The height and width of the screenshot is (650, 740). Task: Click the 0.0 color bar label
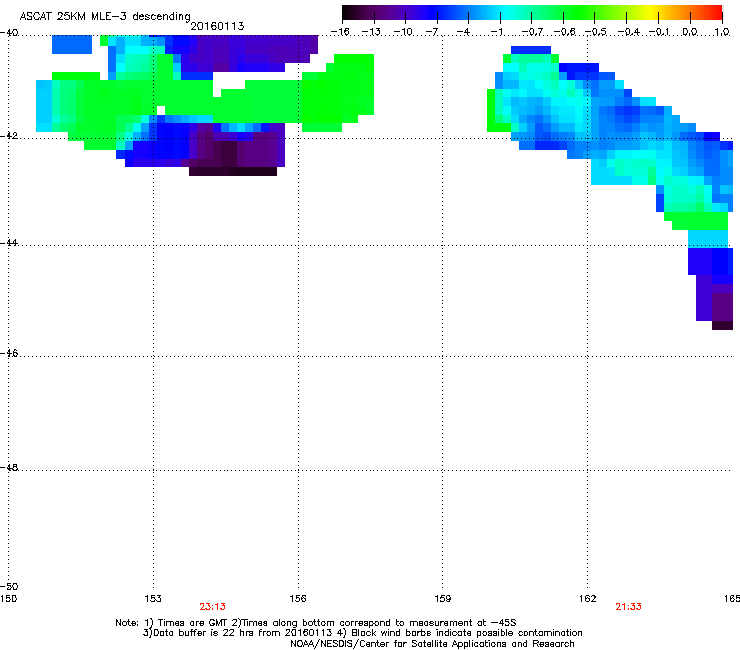tap(690, 32)
